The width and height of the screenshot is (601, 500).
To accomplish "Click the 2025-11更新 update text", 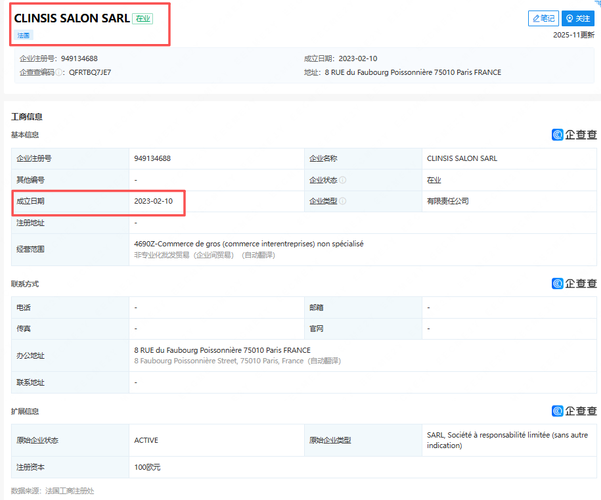I will click(573, 35).
